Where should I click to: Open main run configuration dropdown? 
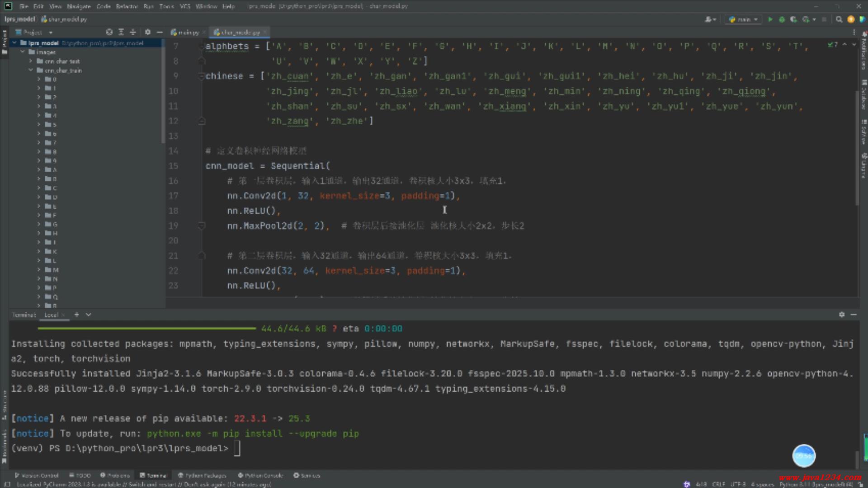click(744, 19)
